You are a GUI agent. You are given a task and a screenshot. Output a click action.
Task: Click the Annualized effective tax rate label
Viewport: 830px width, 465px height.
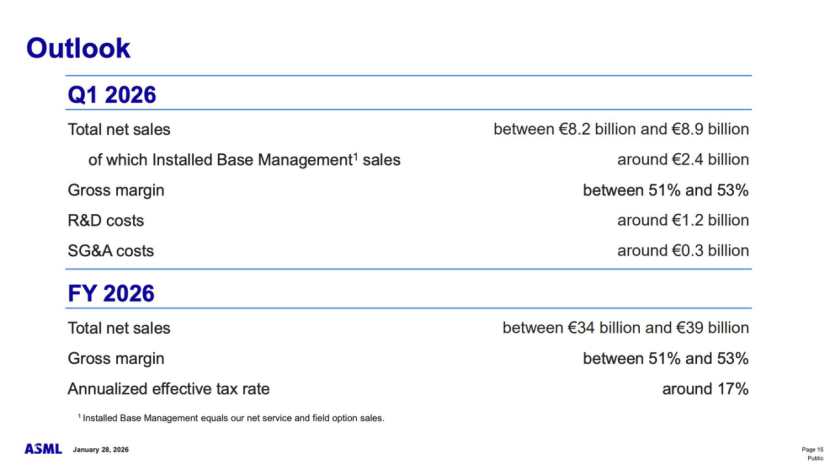click(168, 389)
